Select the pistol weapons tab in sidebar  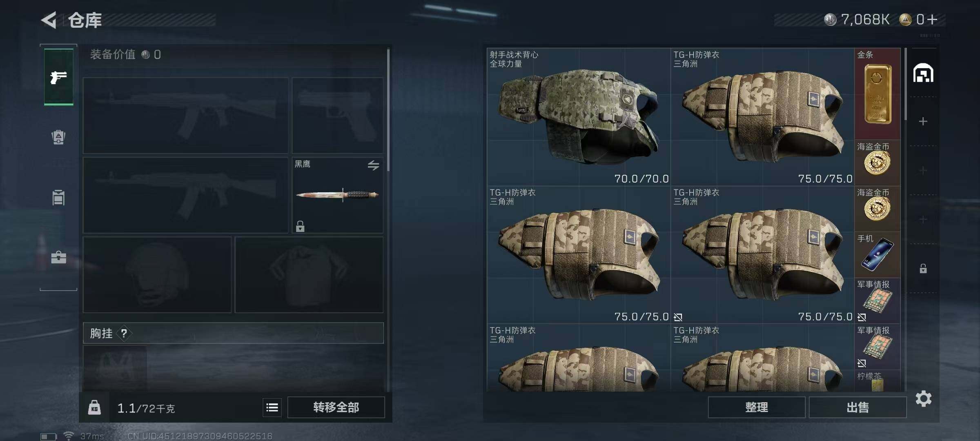pos(59,77)
